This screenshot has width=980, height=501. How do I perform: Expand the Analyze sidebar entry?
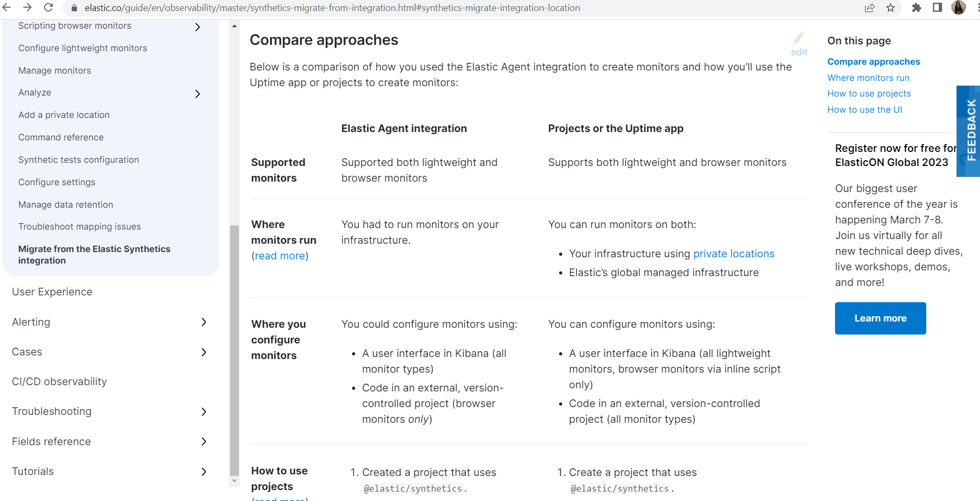(x=197, y=94)
